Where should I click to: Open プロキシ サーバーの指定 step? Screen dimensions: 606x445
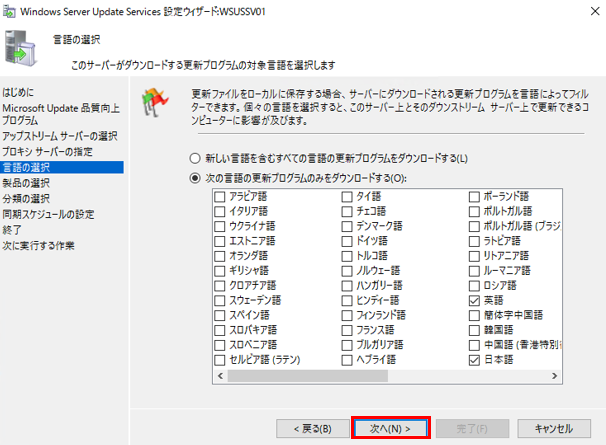click(x=48, y=152)
